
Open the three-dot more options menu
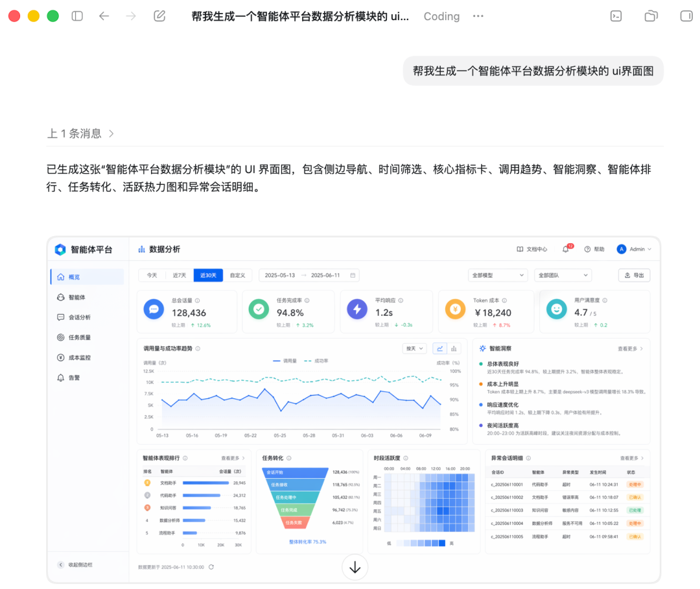[x=478, y=16]
